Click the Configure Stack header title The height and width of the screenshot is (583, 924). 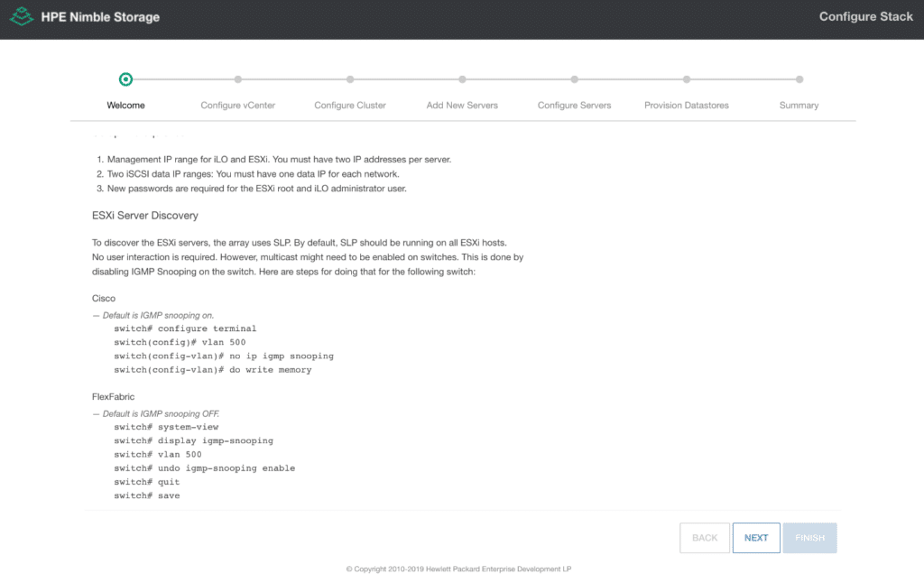(865, 16)
